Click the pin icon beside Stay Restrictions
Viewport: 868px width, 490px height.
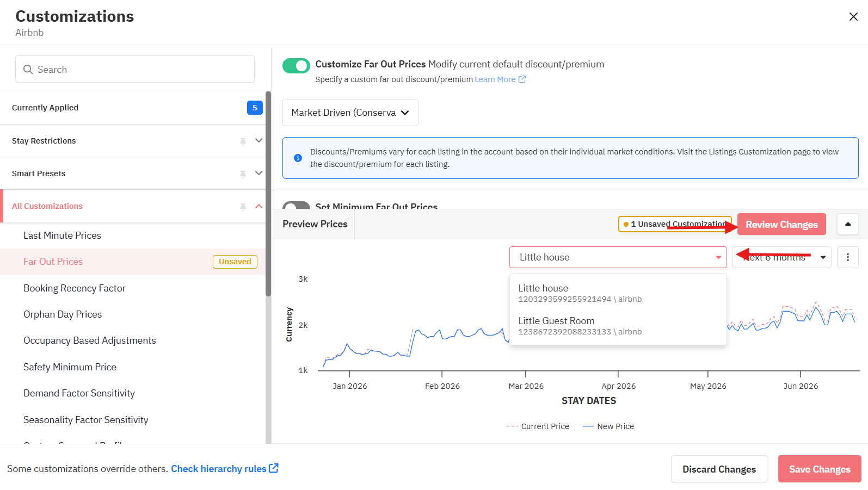point(243,141)
